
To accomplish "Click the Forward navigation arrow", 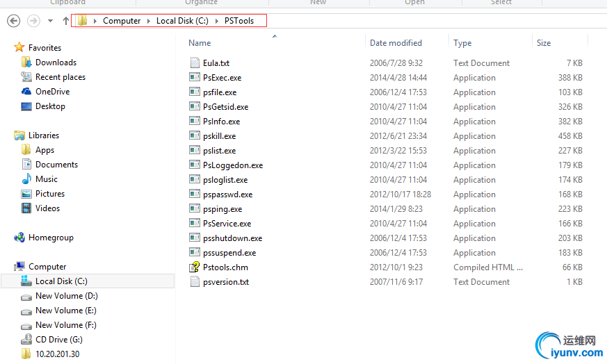I will coord(33,21).
